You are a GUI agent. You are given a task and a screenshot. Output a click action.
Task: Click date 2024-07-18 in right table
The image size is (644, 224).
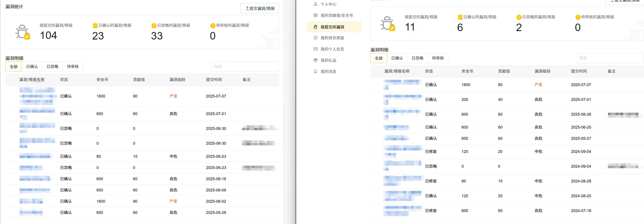coord(581,211)
